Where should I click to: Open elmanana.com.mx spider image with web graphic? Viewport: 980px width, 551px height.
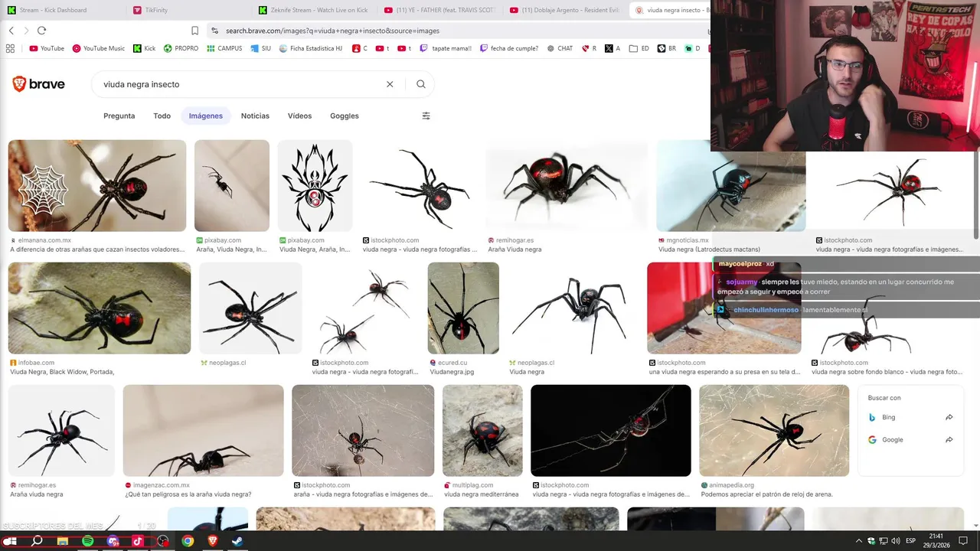click(x=97, y=185)
